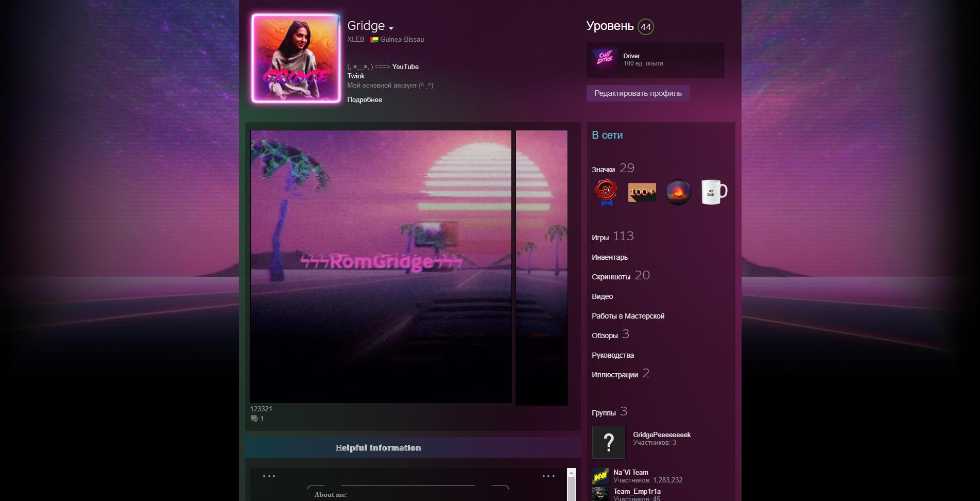This screenshot has width=980, height=501.
Task: Click the comment bubble under the artwork
Action: pyautogui.click(x=254, y=419)
